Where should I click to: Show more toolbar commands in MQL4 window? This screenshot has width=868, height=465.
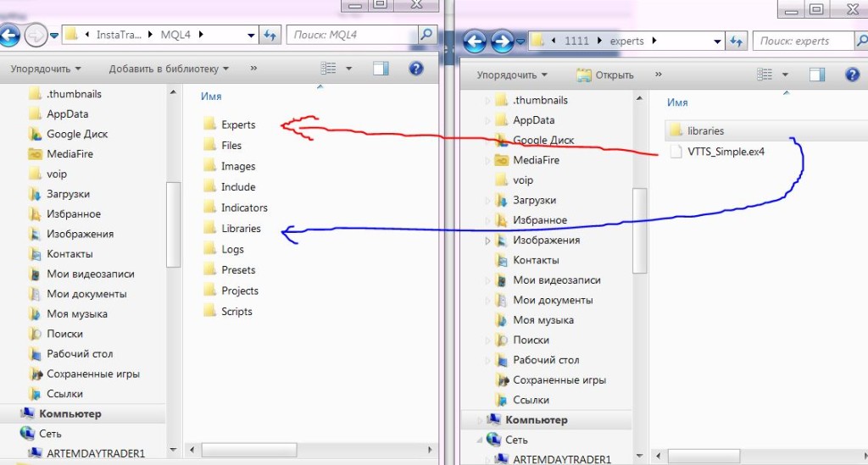[x=253, y=69]
